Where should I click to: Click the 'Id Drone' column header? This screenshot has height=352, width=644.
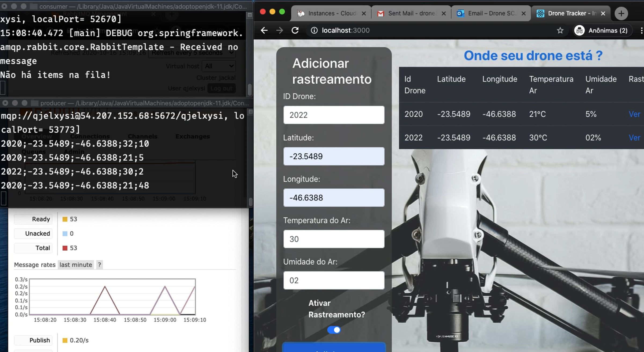click(x=415, y=85)
